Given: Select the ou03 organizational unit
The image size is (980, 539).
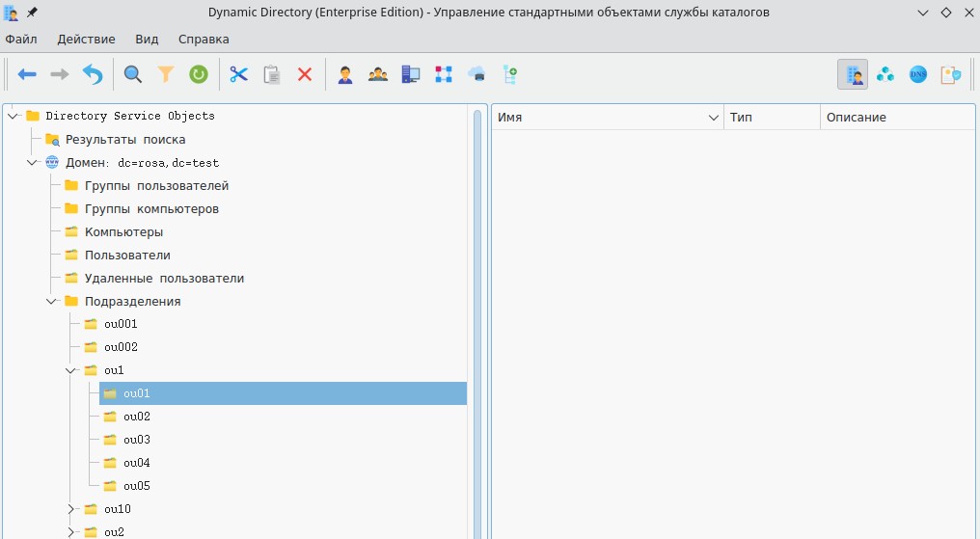Looking at the screenshot, I should pos(137,440).
